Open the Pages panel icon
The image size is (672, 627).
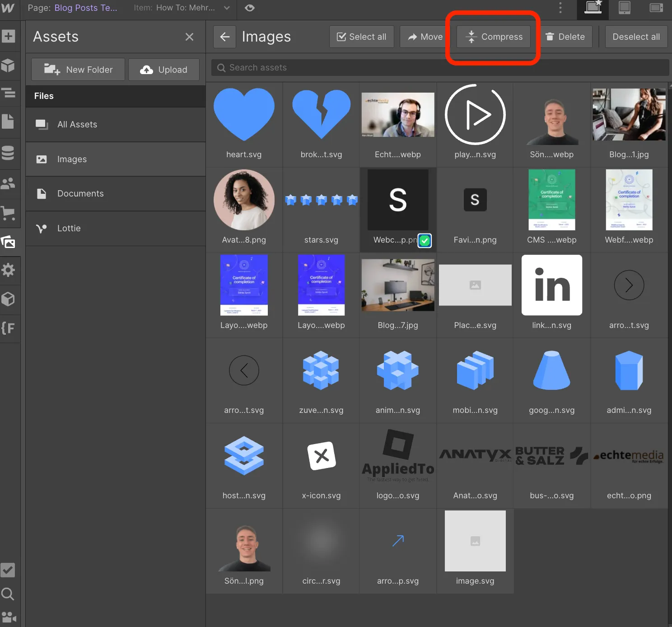[x=8, y=122]
